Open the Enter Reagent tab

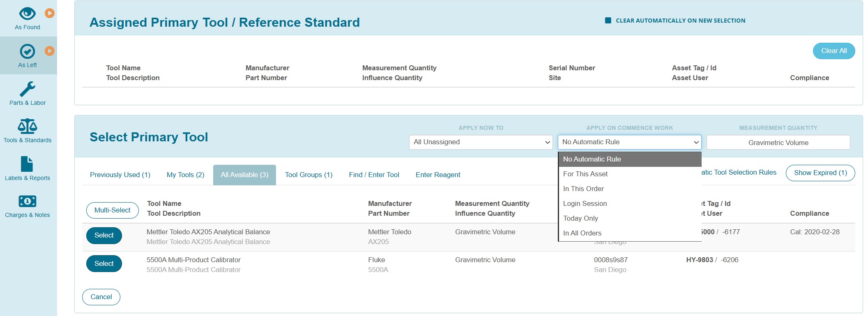[438, 175]
